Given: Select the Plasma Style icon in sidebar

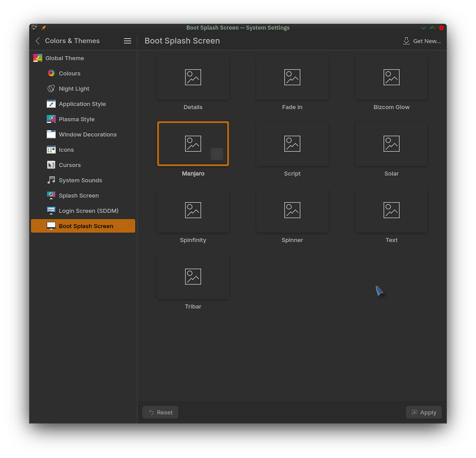Looking at the screenshot, I should [51, 119].
